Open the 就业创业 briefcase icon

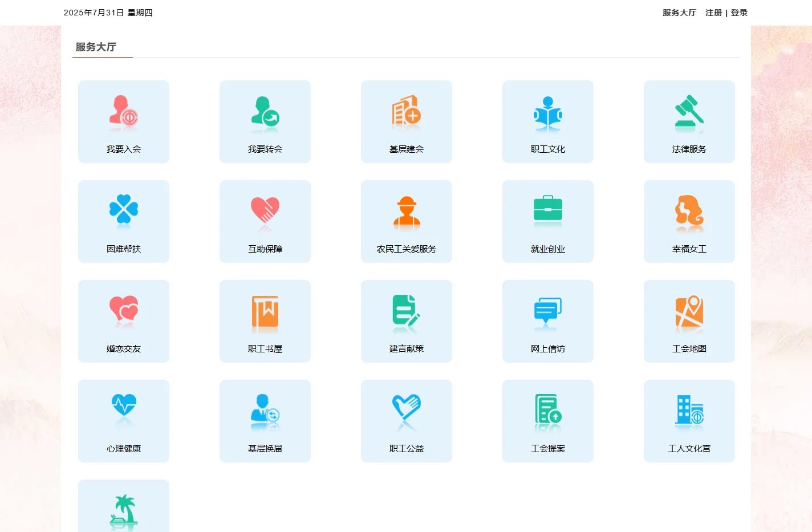[548, 212]
